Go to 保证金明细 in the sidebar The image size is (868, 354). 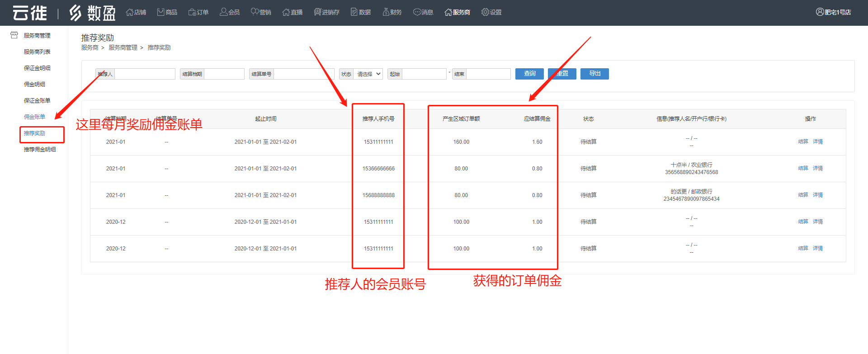click(37, 68)
